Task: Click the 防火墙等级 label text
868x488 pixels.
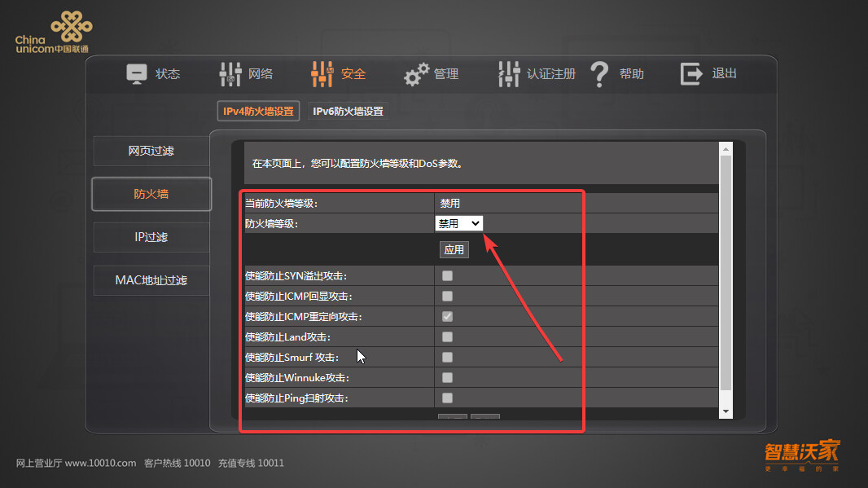Action: coord(271,224)
